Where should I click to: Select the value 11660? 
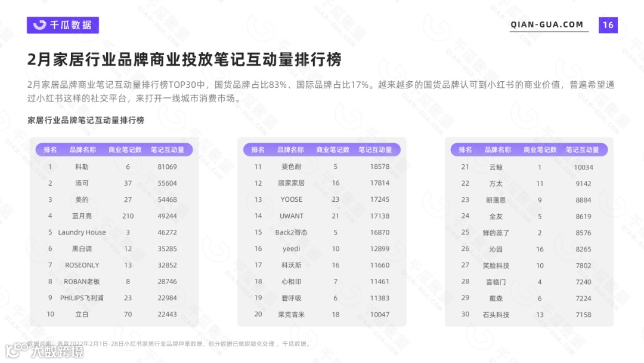click(x=379, y=265)
